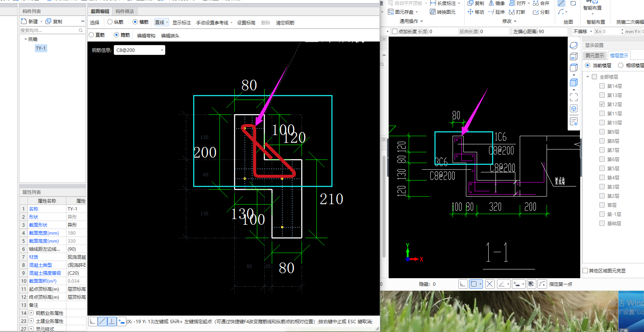The image size is (644, 332).
Task: Select the 相邻楼层 radio button
Action: coord(621,65)
